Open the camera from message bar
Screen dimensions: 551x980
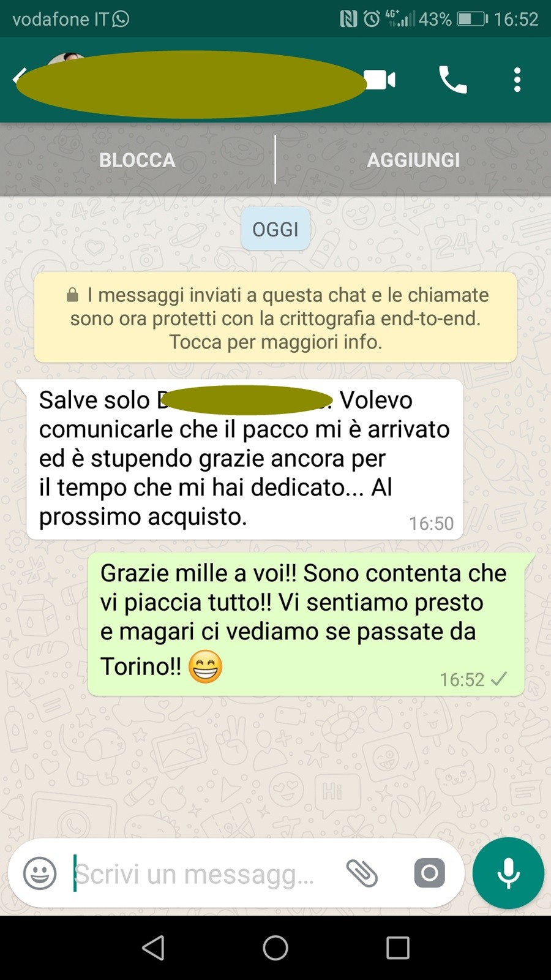(x=430, y=873)
